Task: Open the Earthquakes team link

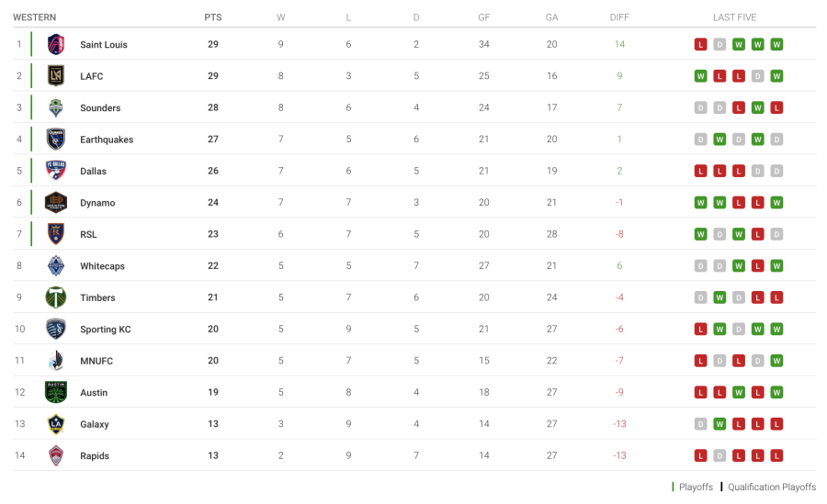Action: click(107, 140)
